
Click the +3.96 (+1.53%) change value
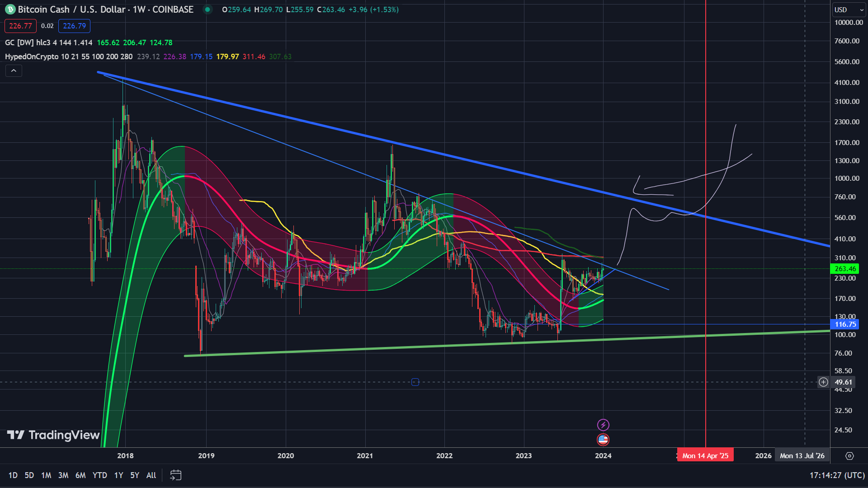[374, 9]
